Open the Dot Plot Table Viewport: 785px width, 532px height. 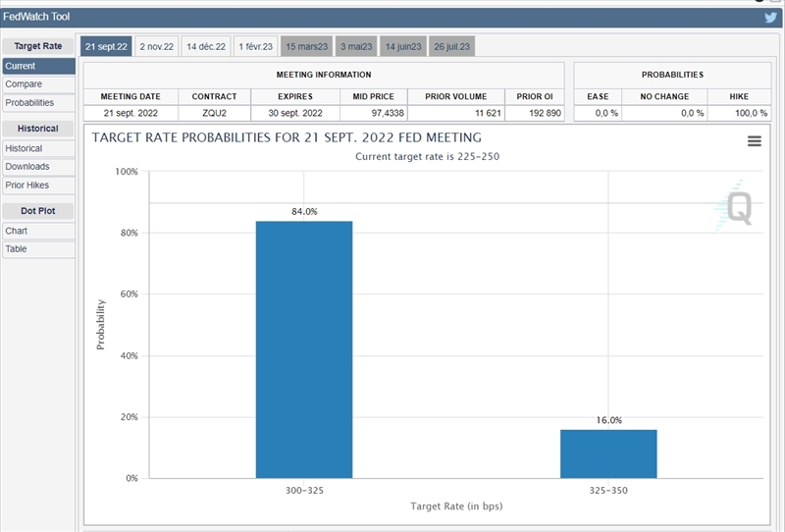coord(38,249)
